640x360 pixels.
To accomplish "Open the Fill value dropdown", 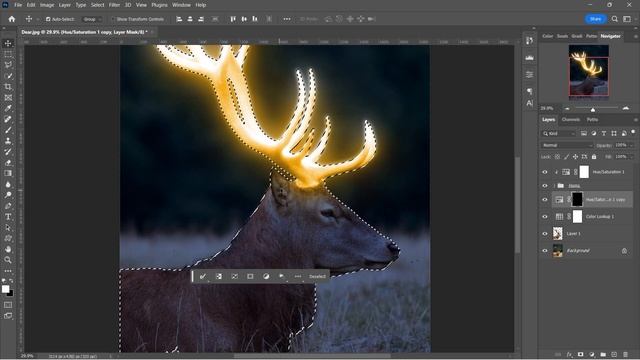I will pos(631,157).
